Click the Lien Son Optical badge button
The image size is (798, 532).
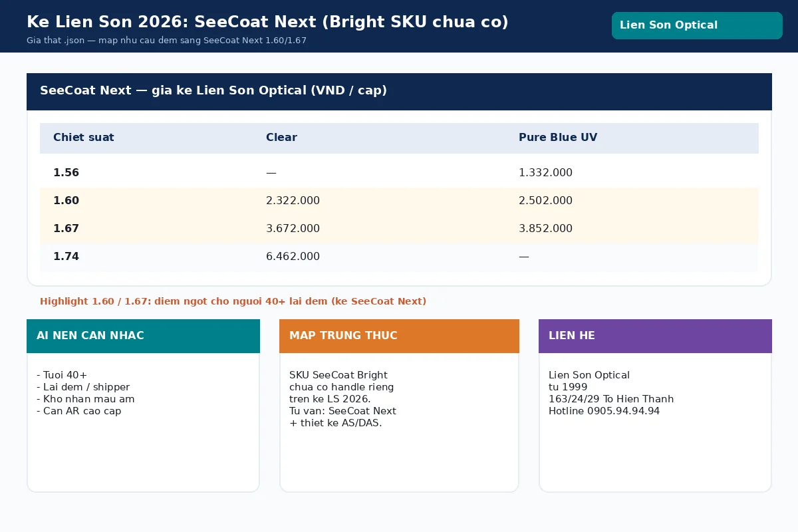697,25
